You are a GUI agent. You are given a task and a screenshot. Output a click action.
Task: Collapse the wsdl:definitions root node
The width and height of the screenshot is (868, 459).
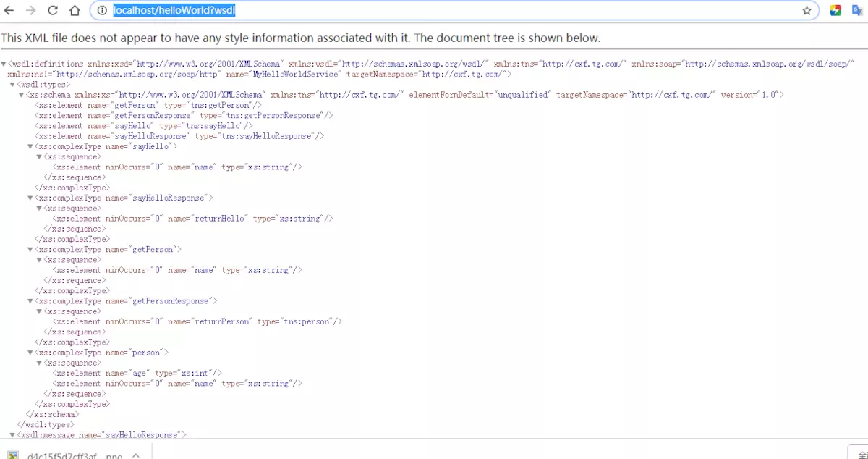coord(4,64)
